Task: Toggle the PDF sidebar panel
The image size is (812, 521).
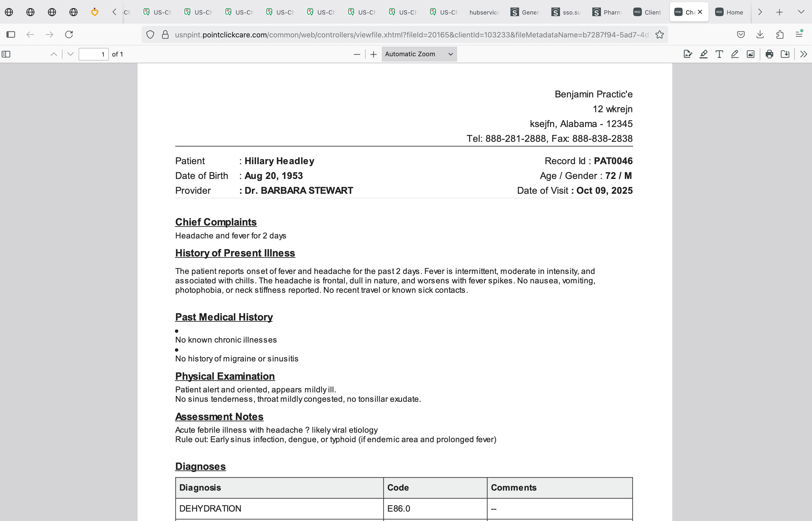Action: point(6,54)
